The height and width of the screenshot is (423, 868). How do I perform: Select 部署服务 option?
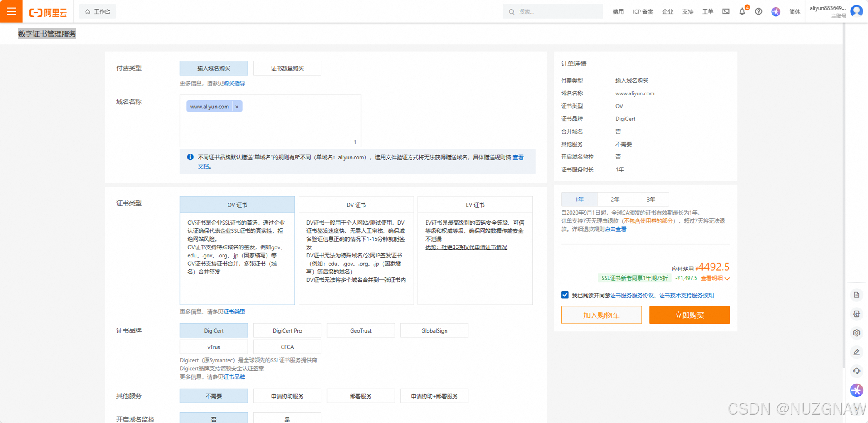point(360,396)
